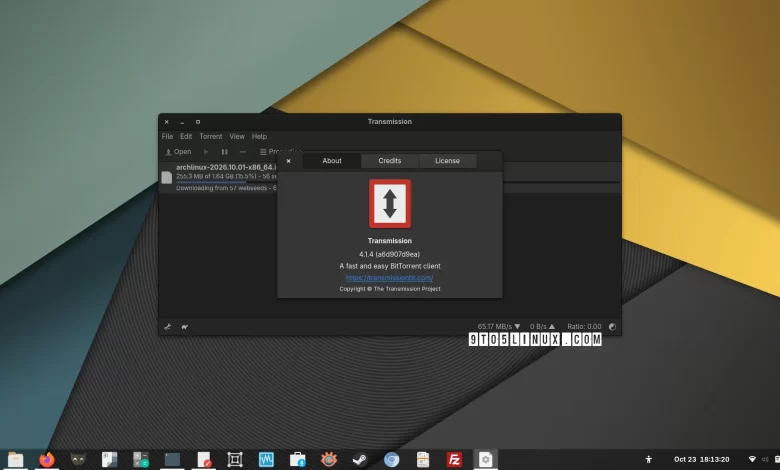The width and height of the screenshot is (780, 470).
Task: Open the Torrent menu
Action: click(x=211, y=136)
